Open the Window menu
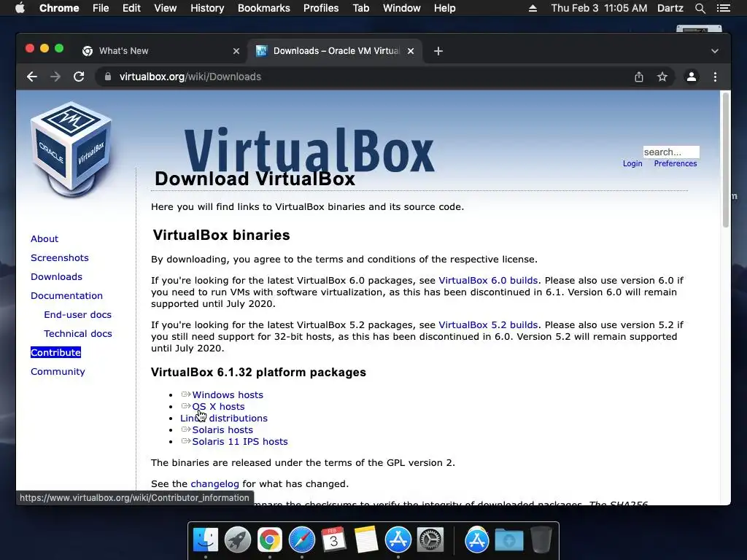The width and height of the screenshot is (747, 560). (402, 8)
